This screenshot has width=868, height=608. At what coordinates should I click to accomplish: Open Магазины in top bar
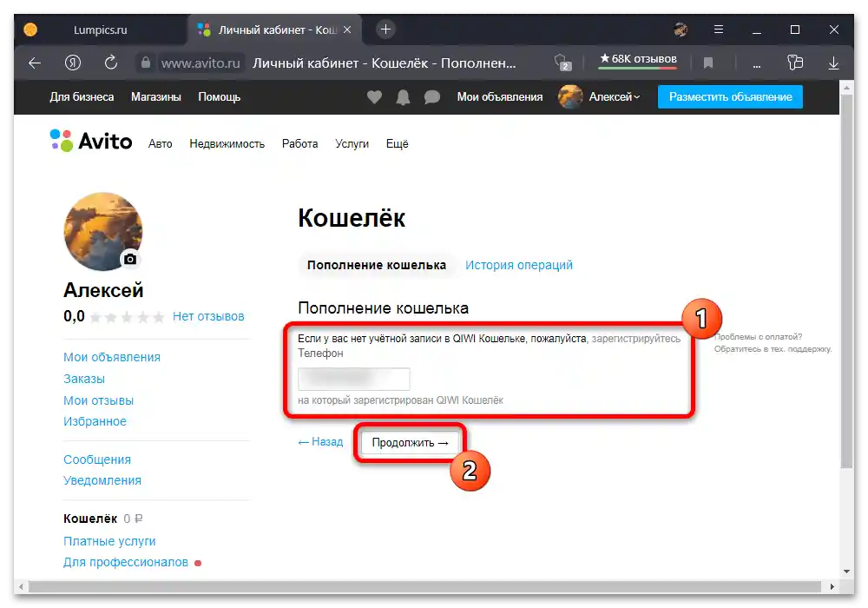coord(156,97)
